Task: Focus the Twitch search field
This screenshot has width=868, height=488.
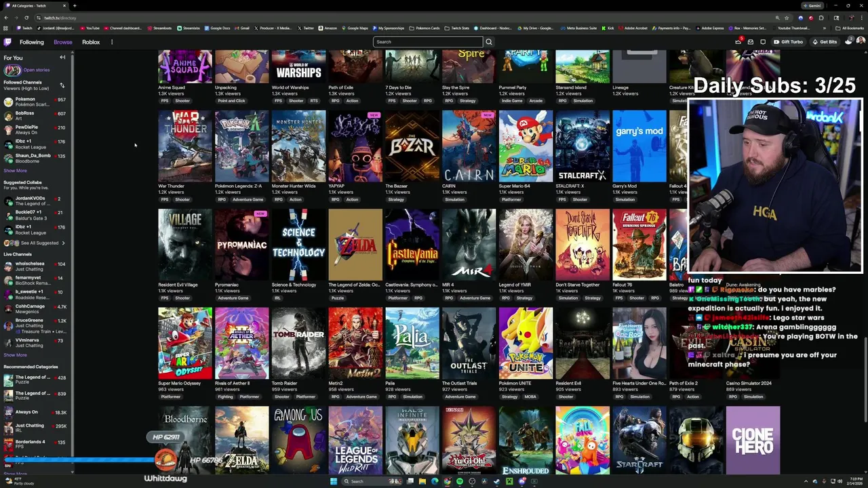Action: click(428, 42)
